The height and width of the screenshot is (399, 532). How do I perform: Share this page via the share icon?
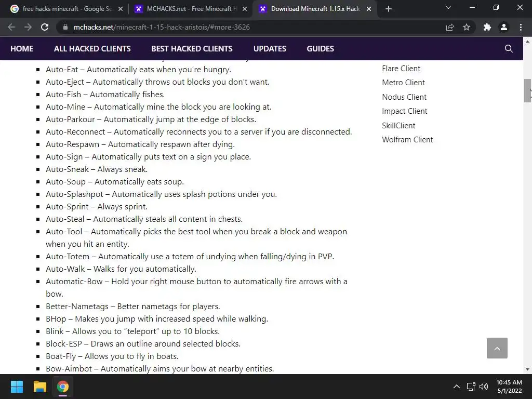pos(450,27)
